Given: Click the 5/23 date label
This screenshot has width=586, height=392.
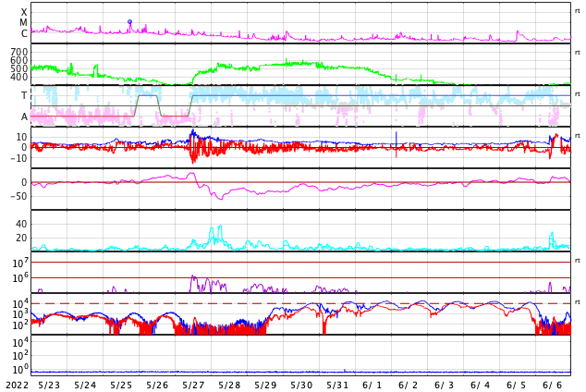Looking at the screenshot, I should coord(49,385).
